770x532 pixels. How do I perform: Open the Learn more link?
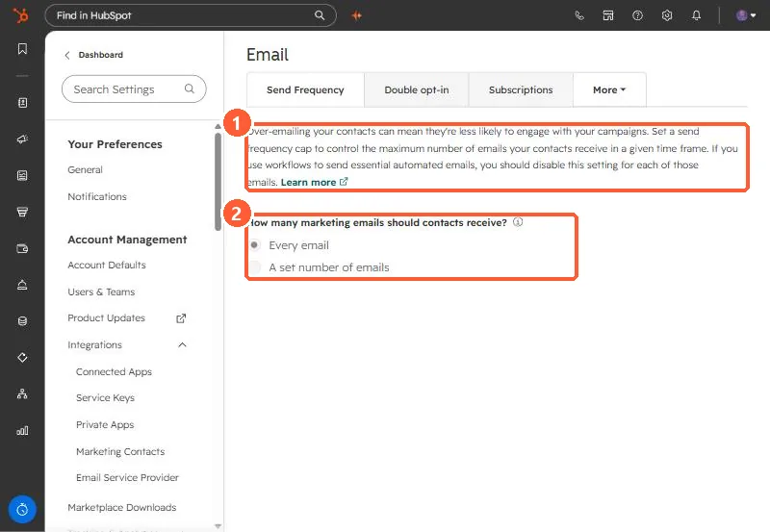308,182
